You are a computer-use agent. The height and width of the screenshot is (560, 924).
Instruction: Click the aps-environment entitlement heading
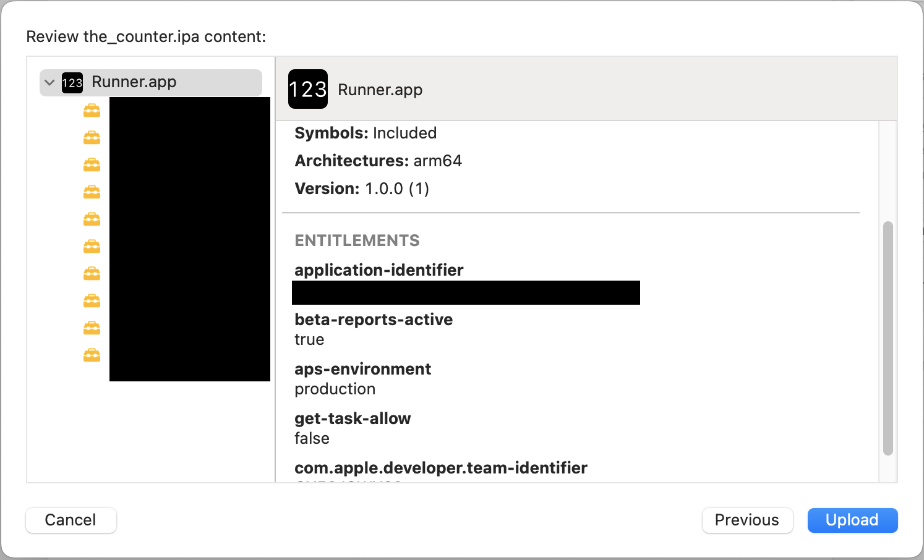[x=362, y=368]
